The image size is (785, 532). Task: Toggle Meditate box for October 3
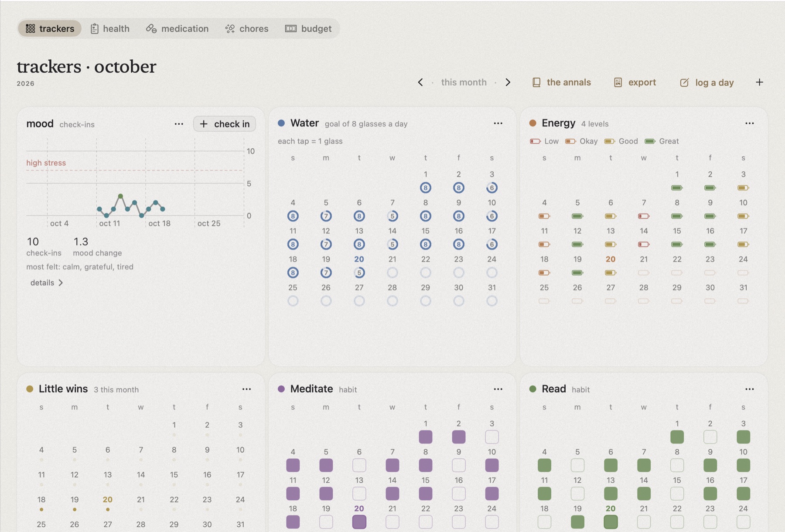pos(491,437)
